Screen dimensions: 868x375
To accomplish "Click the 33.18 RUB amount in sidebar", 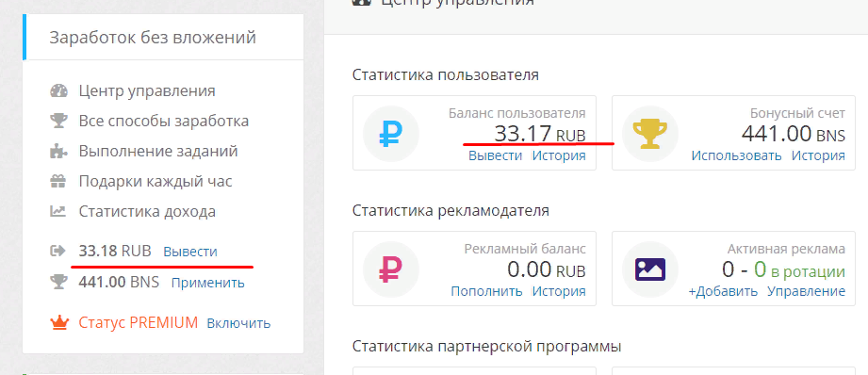I will pyautogui.click(x=115, y=252).
